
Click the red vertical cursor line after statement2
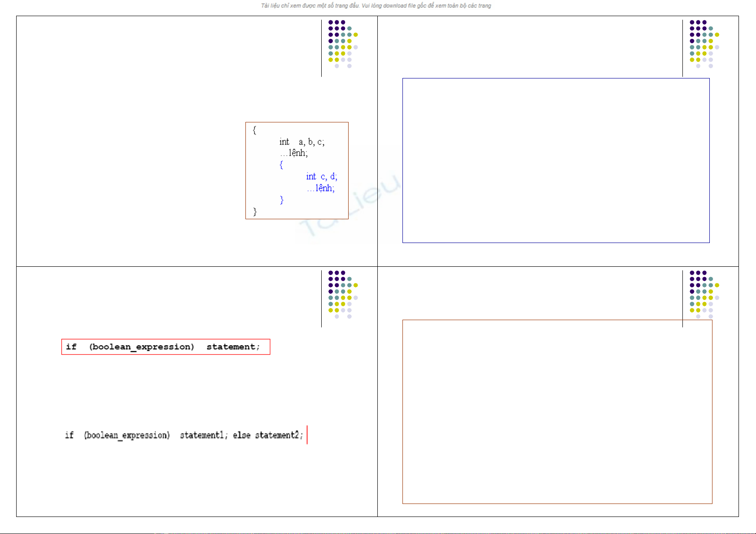(x=307, y=435)
